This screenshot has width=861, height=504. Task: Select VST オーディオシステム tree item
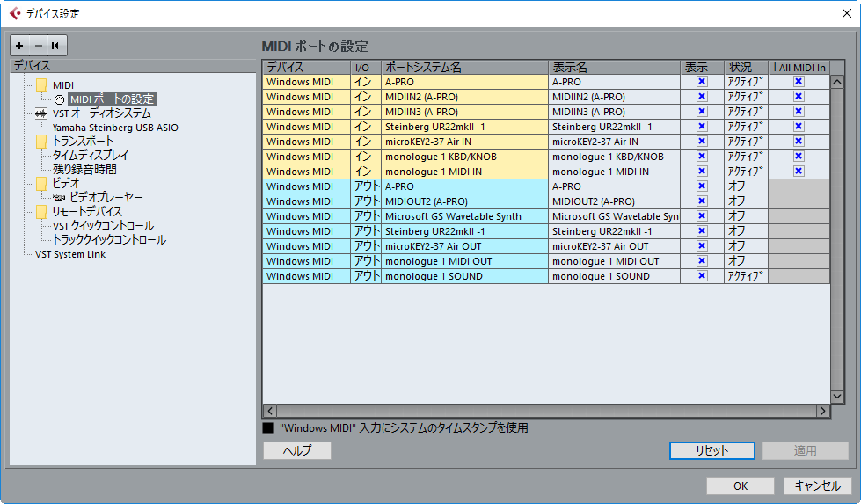pos(102,113)
